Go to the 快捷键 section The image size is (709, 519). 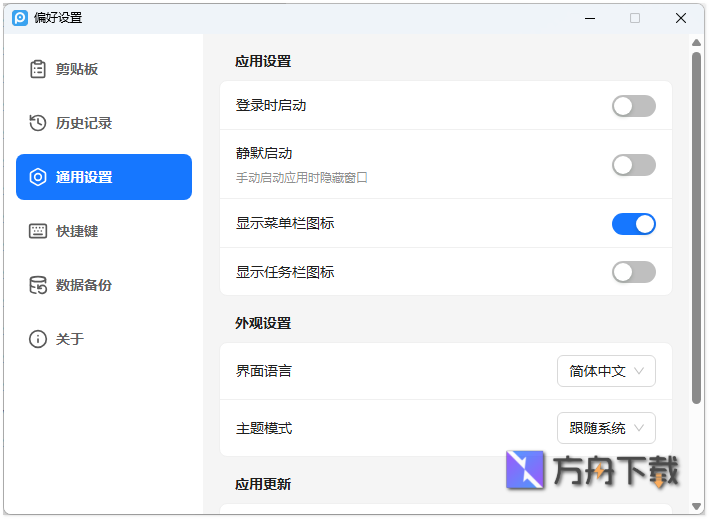[x=104, y=231]
